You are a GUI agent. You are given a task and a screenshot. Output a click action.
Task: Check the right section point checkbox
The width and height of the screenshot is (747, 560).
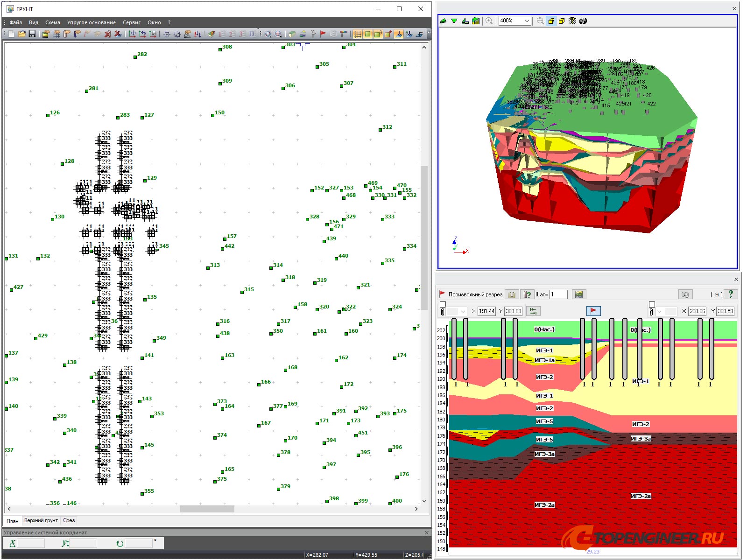coord(652,304)
